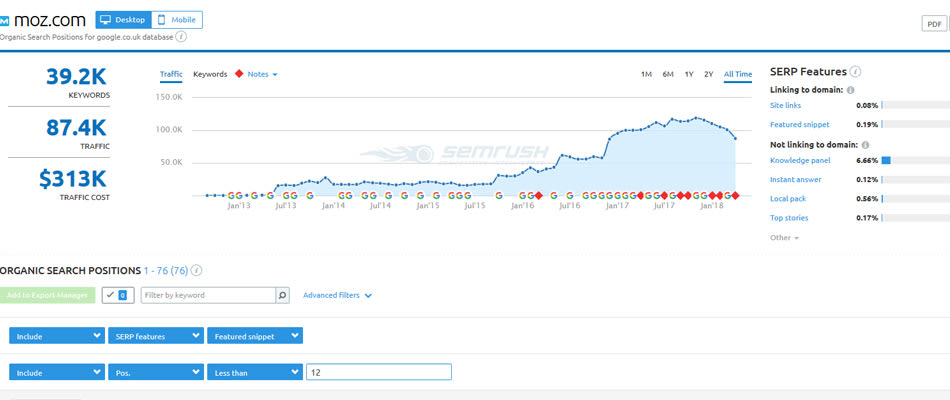This screenshot has width=950, height=400.
Task: Click the red diamond Notes icon
Action: tap(239, 74)
